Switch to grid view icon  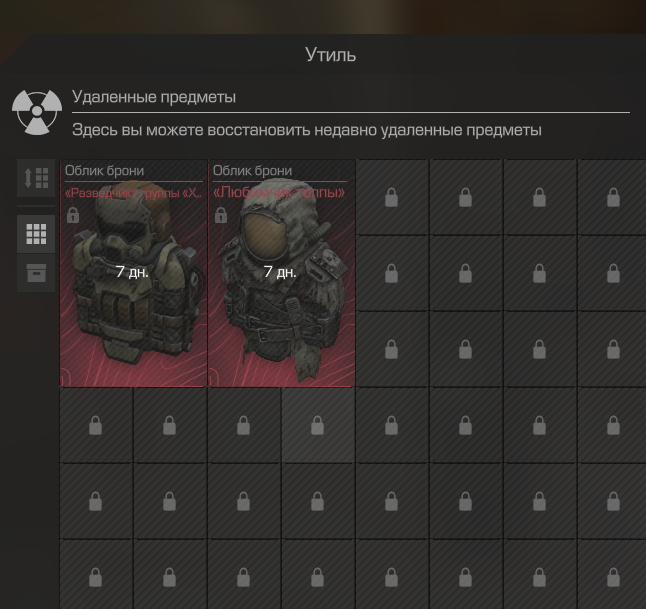coord(36,234)
